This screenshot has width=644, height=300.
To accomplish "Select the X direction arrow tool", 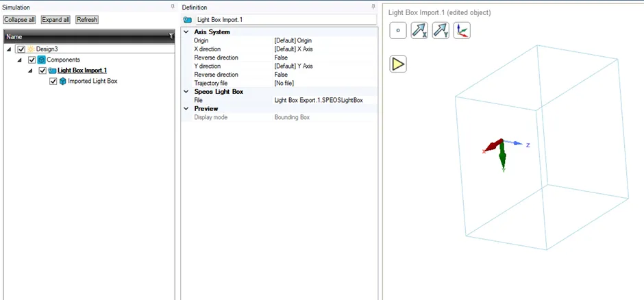I will coord(419,31).
